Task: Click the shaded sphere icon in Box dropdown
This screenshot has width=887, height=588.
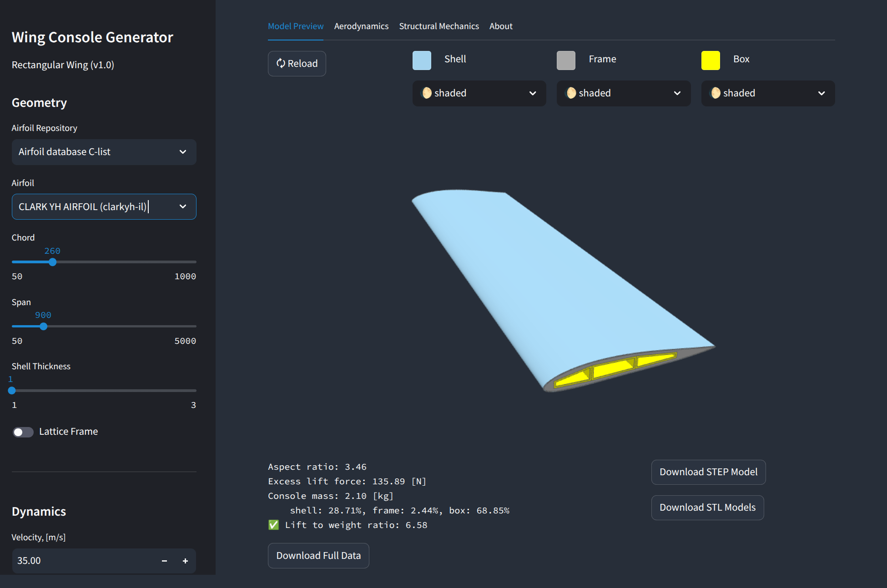Action: click(716, 93)
